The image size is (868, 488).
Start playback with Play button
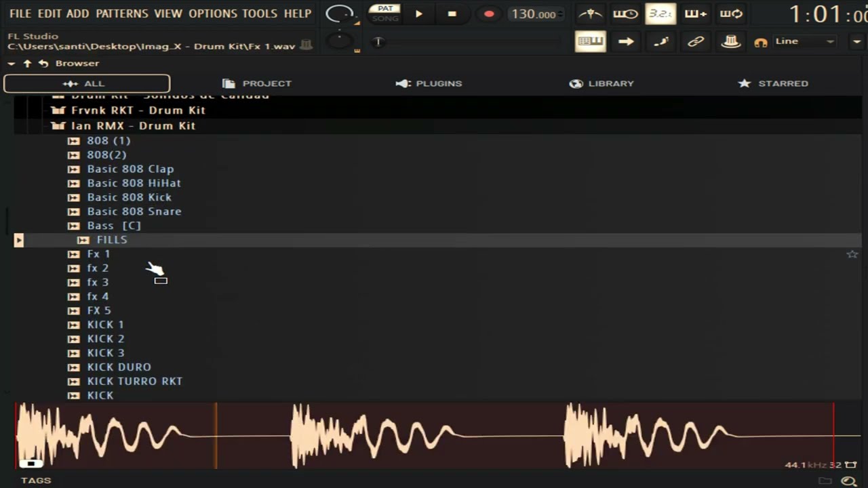pos(418,14)
